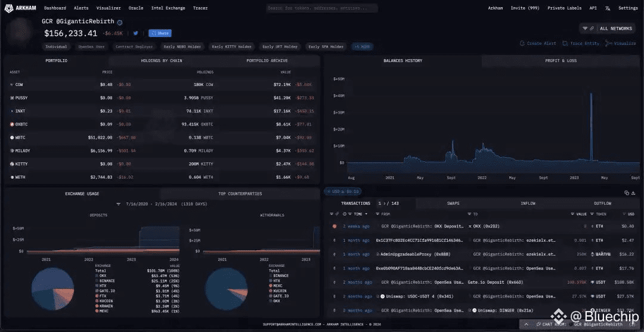Switch the interface language with the translate icon
Image resolution: width=644 pixels, height=332 pixels.
(x=608, y=8)
